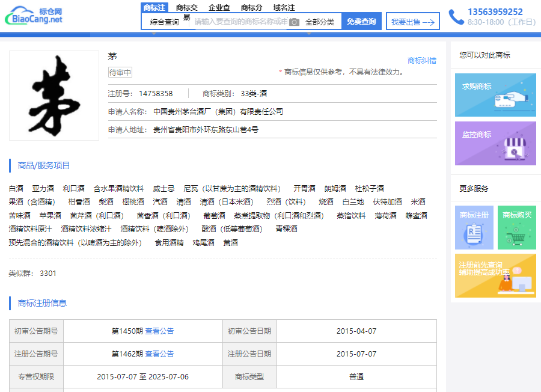The image size is (541, 392).
Task: Open 查看公告 for 第1450期
Action: (x=159, y=331)
